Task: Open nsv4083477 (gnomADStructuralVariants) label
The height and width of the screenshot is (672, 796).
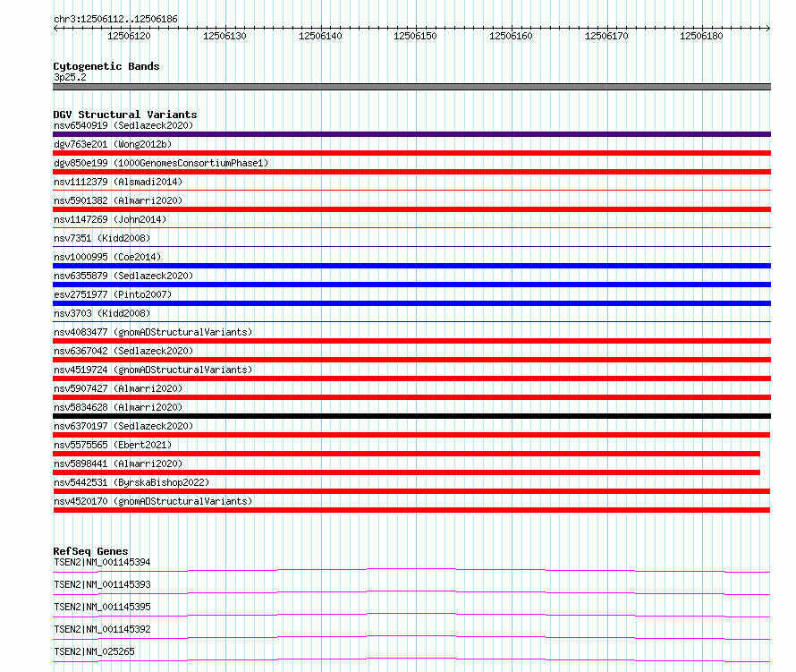Action: 153,332
